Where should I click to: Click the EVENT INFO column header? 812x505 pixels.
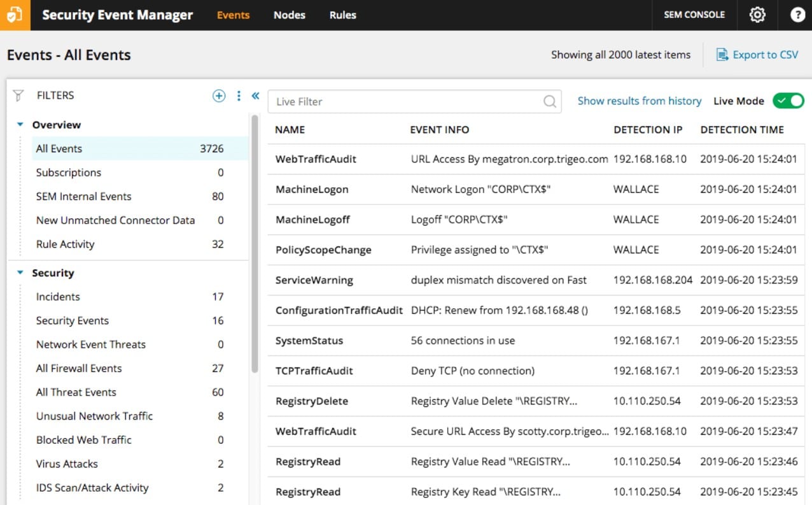tap(440, 130)
